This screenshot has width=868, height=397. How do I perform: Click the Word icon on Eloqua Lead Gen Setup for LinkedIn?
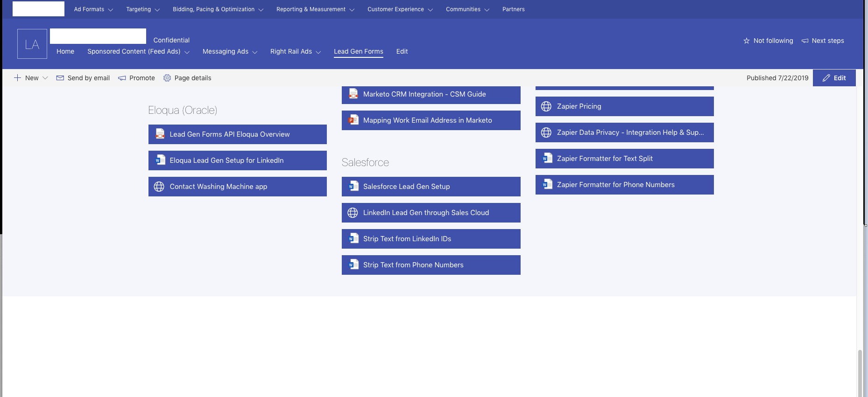click(160, 160)
